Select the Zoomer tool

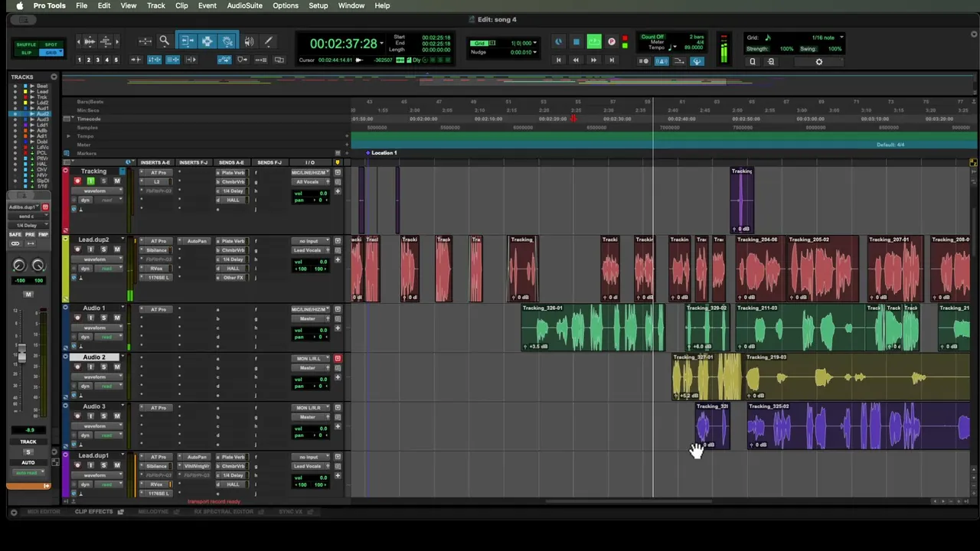point(164,41)
